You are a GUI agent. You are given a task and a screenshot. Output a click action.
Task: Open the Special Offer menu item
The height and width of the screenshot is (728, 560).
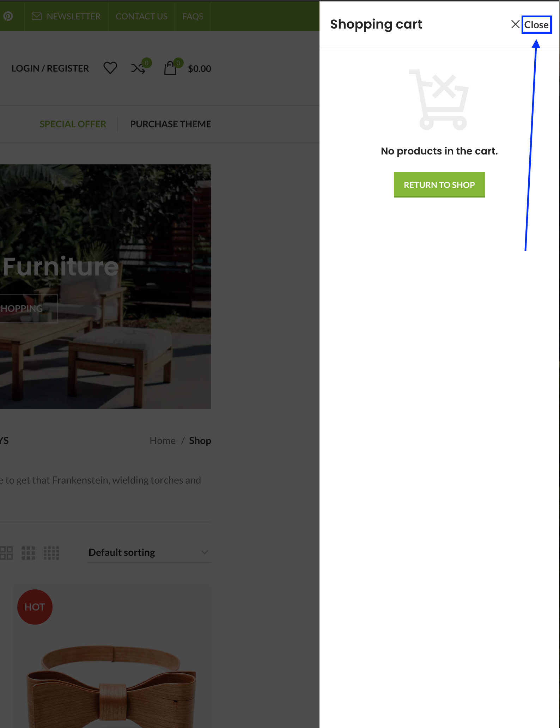[x=73, y=124]
